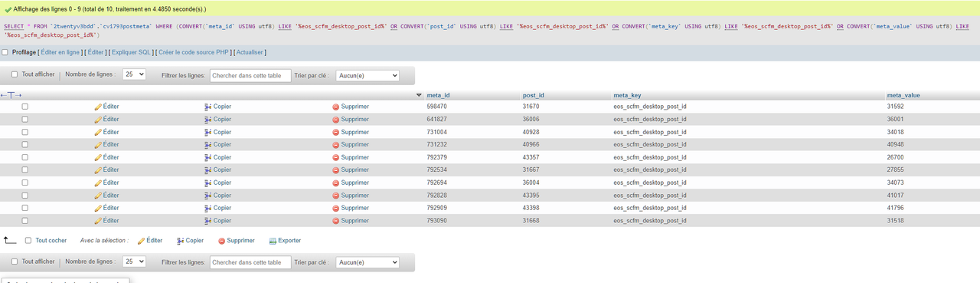
Task: Delete selected rows via bottom Supprimer
Action: [236, 241]
